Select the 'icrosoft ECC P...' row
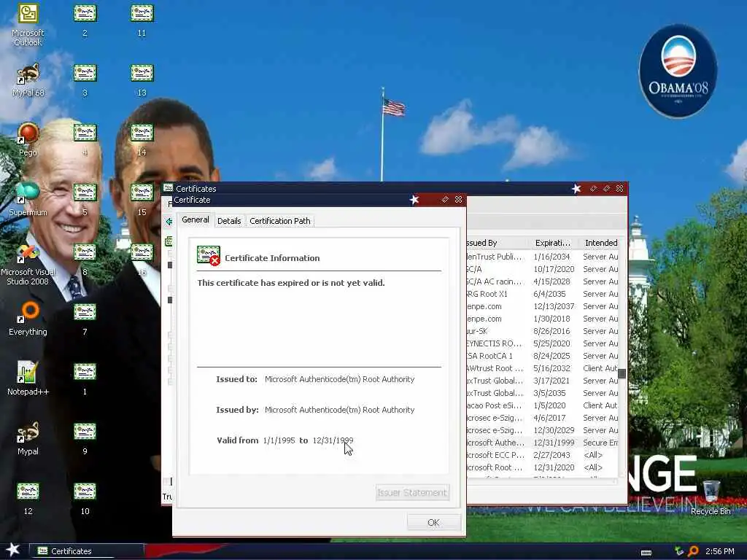 click(x=542, y=455)
